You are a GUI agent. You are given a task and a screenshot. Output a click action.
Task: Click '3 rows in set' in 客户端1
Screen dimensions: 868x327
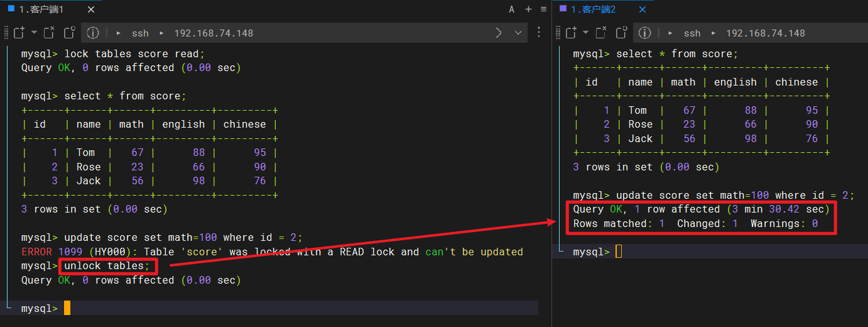(x=94, y=209)
